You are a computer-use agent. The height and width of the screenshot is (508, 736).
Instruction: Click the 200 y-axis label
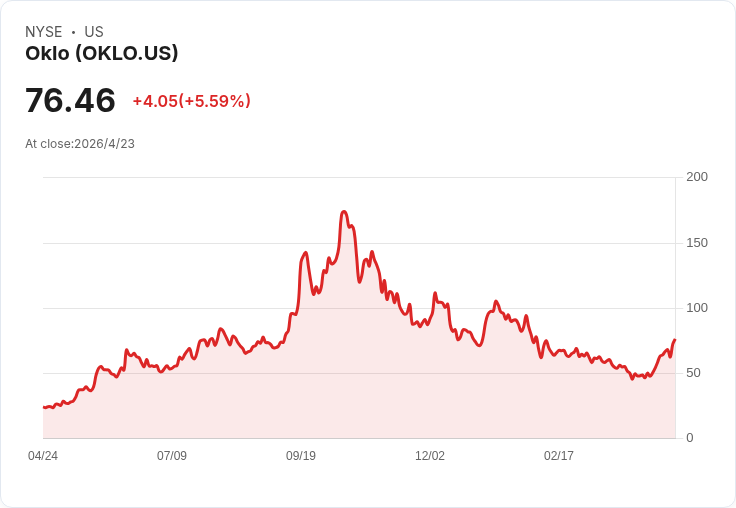click(697, 177)
